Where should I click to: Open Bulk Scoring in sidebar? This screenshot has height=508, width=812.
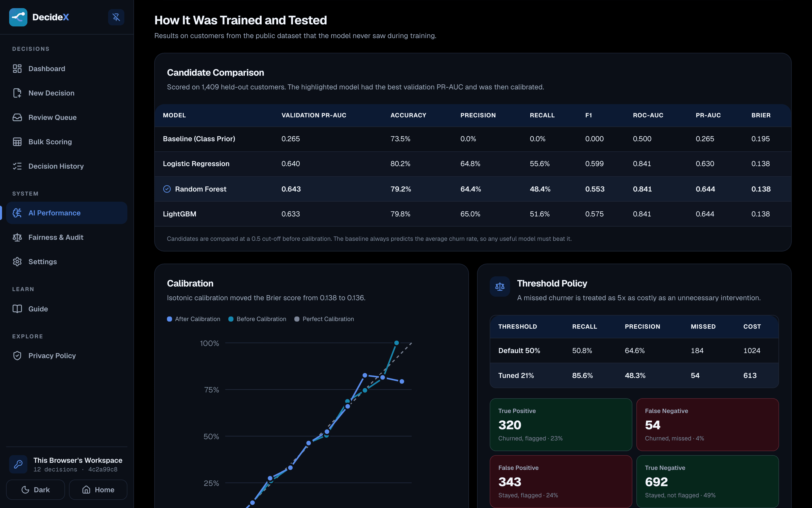tap(67, 142)
